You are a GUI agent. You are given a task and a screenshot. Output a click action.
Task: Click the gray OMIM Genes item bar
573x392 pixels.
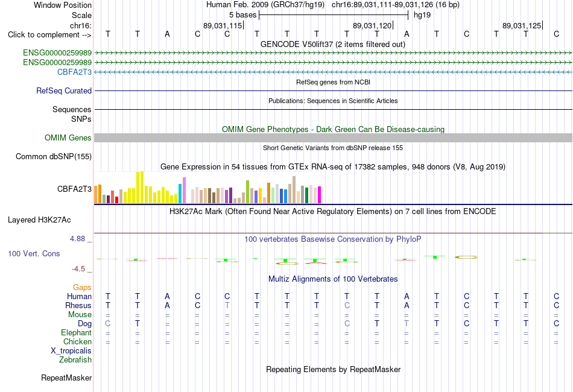click(x=333, y=138)
